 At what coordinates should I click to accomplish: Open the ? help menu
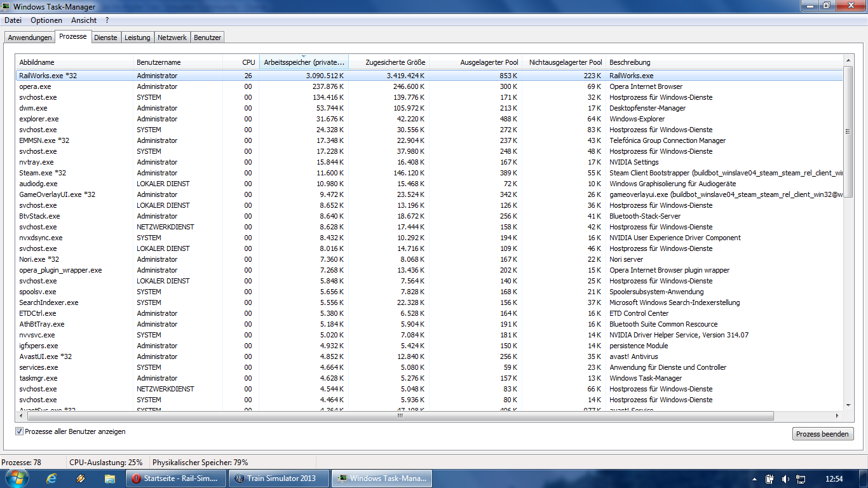coord(107,20)
